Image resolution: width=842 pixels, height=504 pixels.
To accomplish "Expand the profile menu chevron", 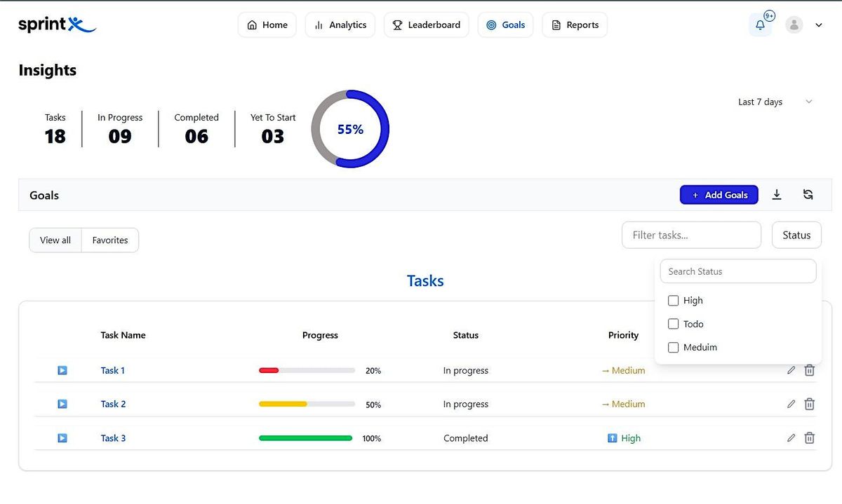I will coord(818,25).
